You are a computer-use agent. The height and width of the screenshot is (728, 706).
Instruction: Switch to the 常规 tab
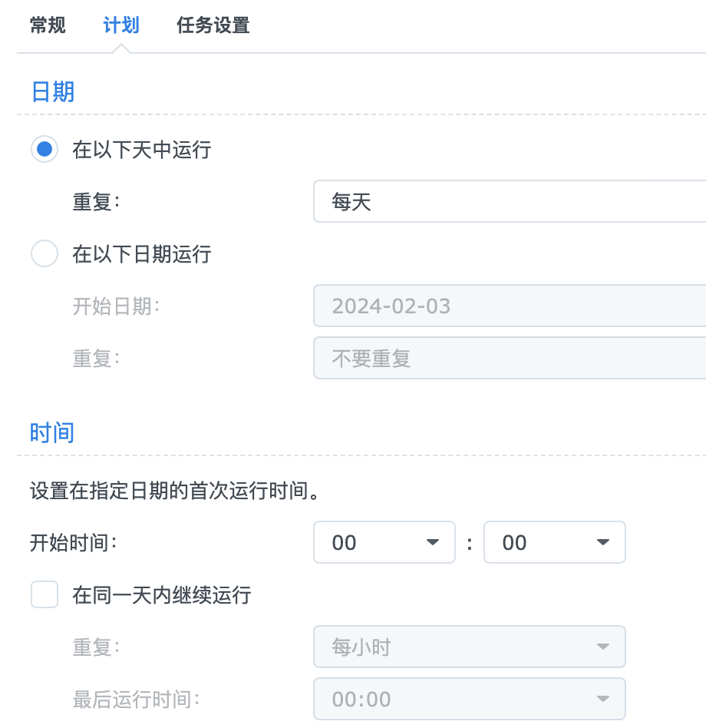[x=48, y=26]
